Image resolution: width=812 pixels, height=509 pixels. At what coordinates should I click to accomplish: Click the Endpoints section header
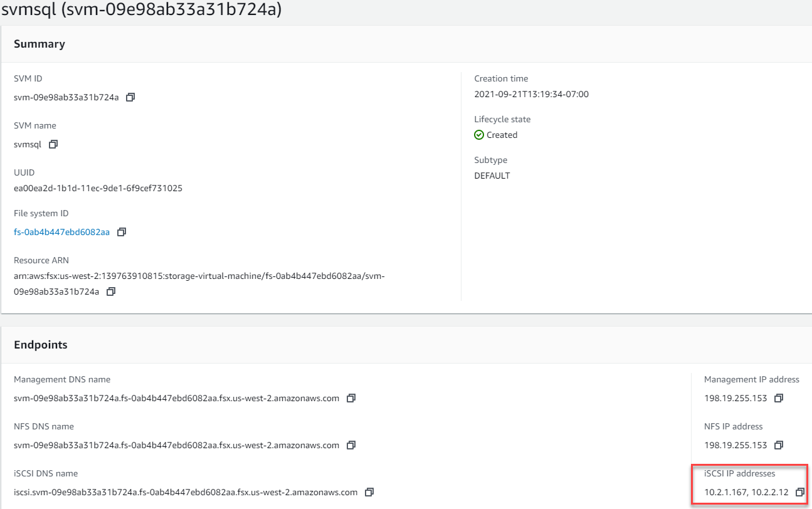41,345
